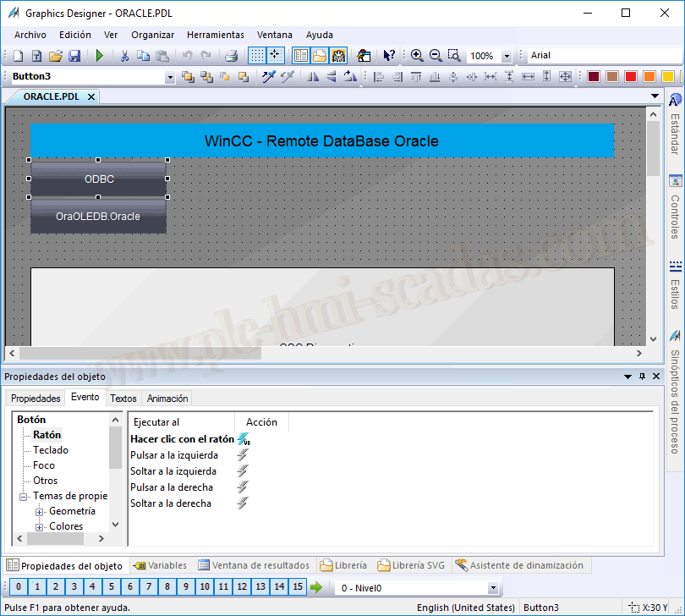
Task: Open the Button3 object selector dropdown
Action: tap(170, 78)
